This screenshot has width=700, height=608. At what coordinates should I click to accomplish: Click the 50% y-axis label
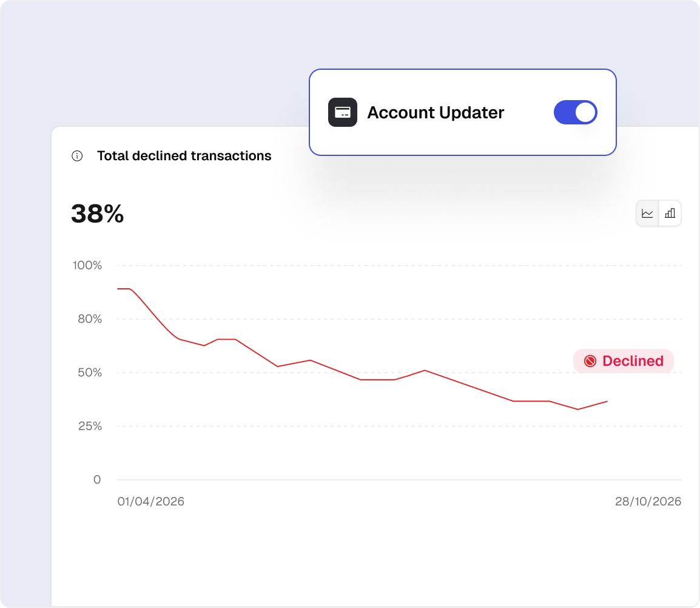click(89, 373)
